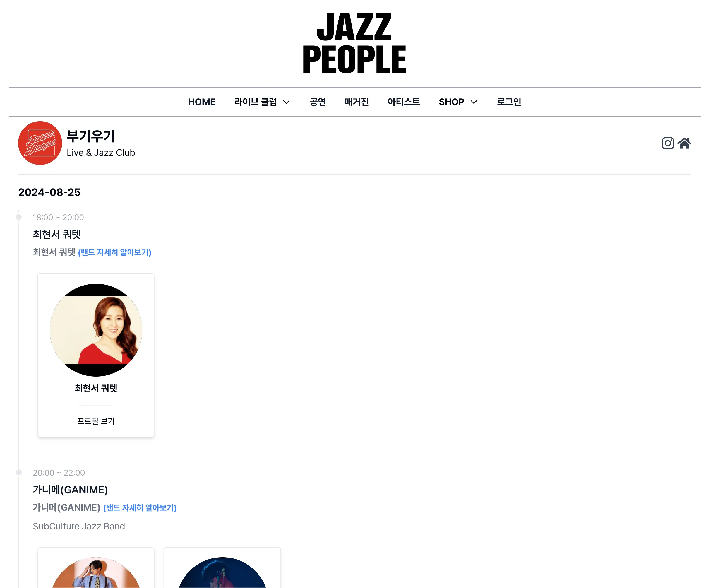Click the 2024-08-25 date heading
The height and width of the screenshot is (588, 706).
[x=49, y=192]
